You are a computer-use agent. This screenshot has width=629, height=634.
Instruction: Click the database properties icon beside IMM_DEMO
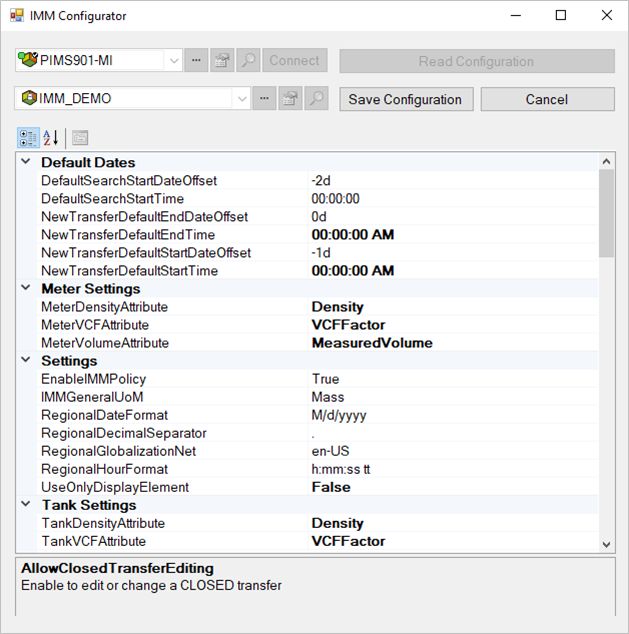click(x=290, y=98)
